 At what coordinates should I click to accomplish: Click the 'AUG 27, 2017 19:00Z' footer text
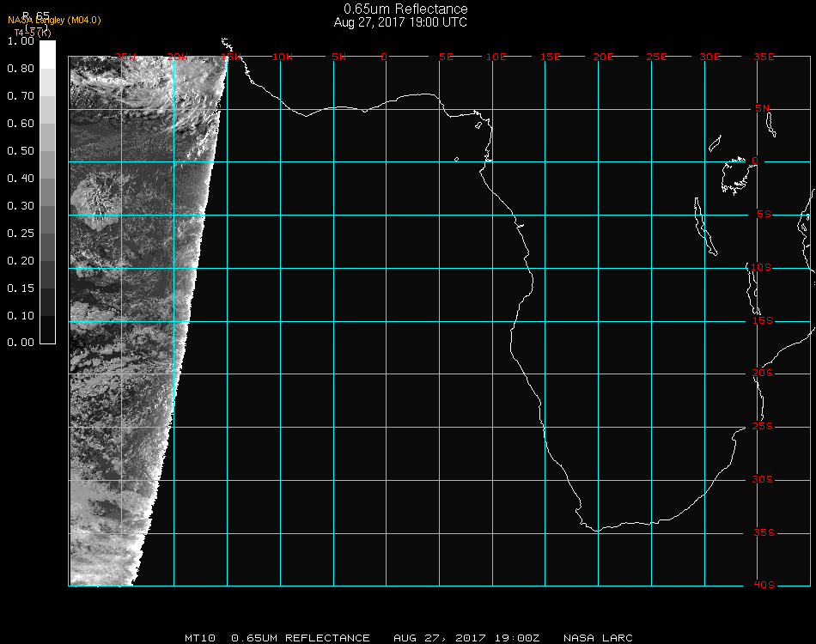pos(466,638)
